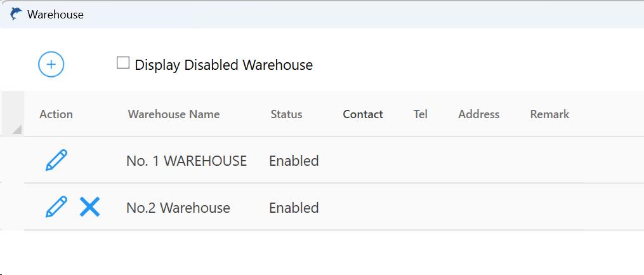This screenshot has width=644, height=275.
Task: Click the add new warehouse plus icon
Action: click(51, 64)
